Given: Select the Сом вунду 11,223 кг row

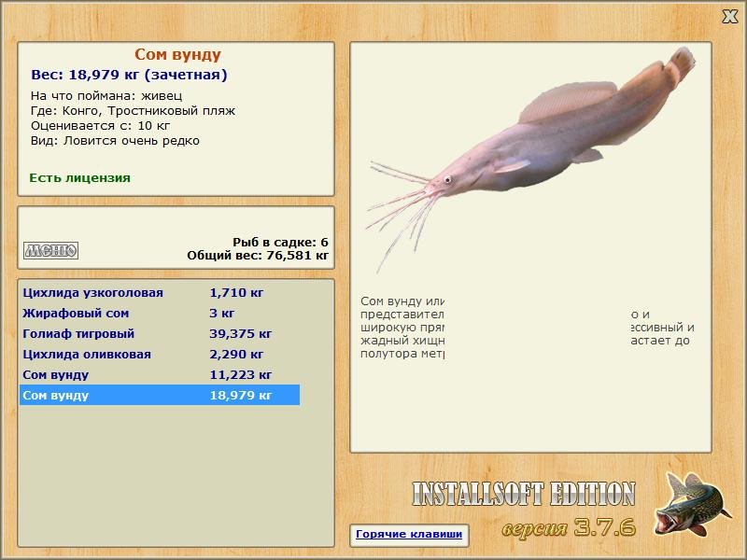Looking at the screenshot, I should click(x=160, y=375).
